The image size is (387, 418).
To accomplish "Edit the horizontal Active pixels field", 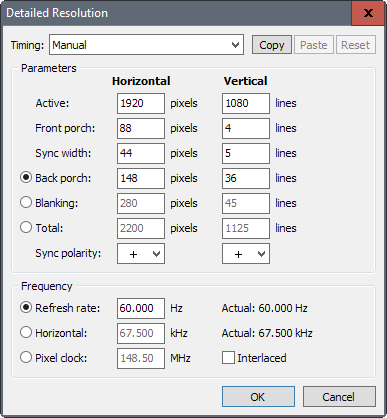I will tap(141, 103).
